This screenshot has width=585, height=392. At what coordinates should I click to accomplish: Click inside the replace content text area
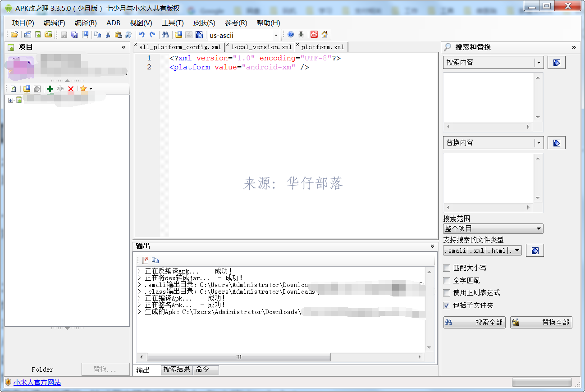(489, 178)
